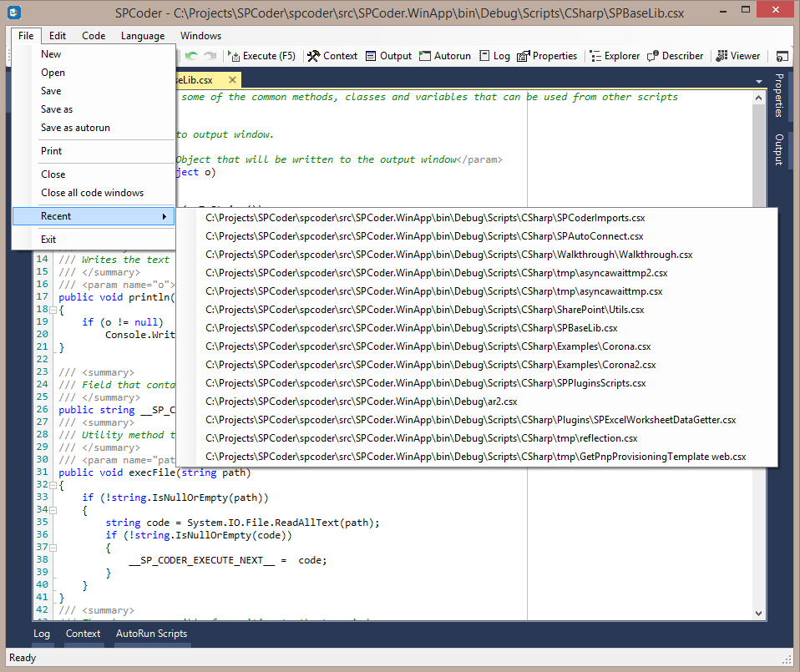
Task: Select Save in the File menu
Action: (x=94, y=91)
